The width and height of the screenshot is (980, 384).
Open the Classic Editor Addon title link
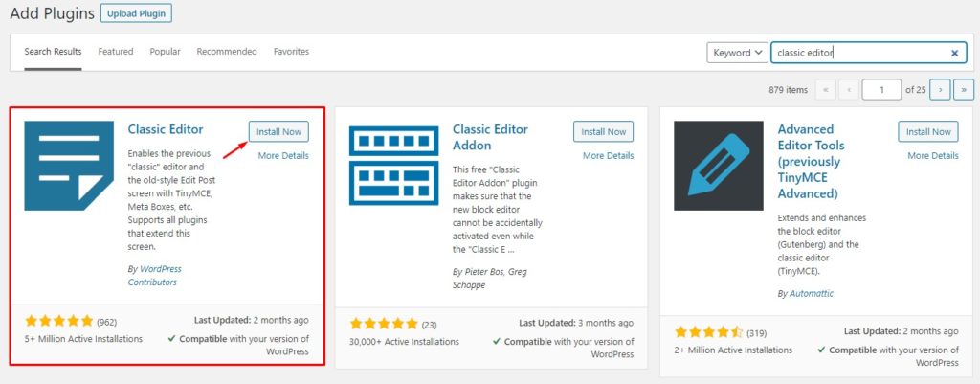click(491, 137)
